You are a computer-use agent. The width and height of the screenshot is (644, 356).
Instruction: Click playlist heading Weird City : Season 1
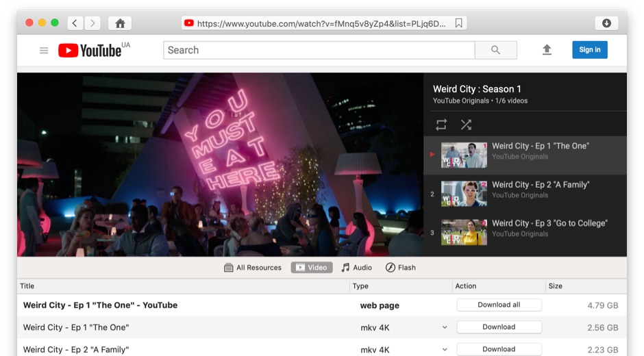[477, 89]
